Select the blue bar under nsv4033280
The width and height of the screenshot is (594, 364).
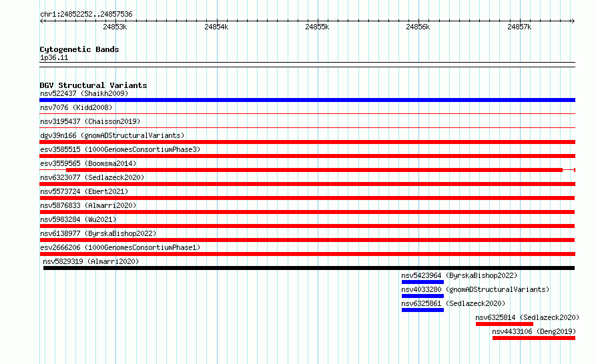[x=422, y=296]
